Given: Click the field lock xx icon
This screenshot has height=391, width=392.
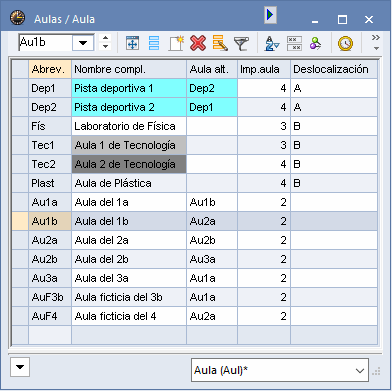Looking at the screenshot, I should click(x=294, y=43).
